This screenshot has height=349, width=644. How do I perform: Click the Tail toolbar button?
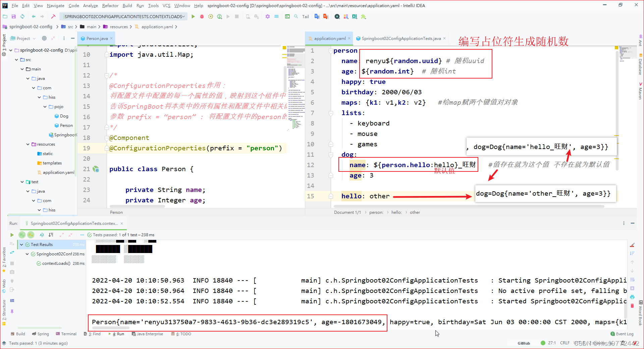(306, 16)
